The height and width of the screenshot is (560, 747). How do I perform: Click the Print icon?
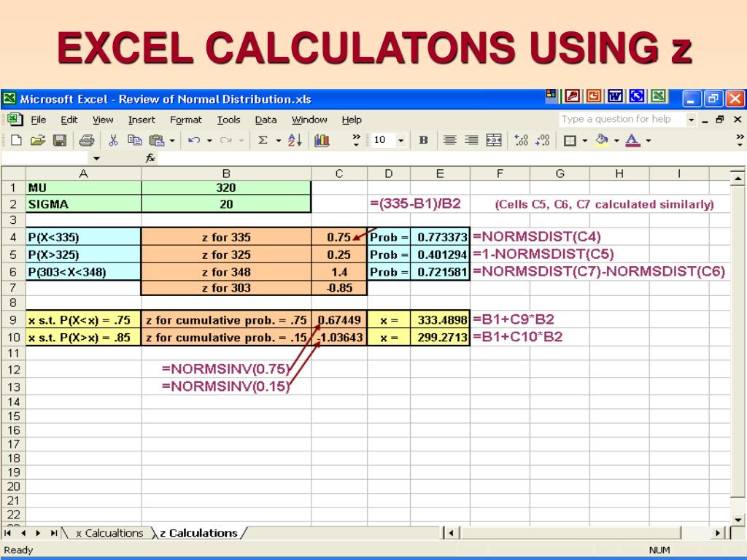[87, 140]
